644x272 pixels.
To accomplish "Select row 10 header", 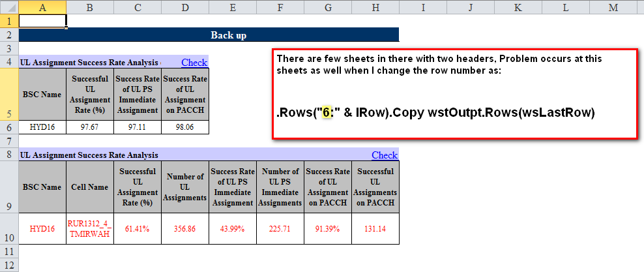I will tap(9, 229).
